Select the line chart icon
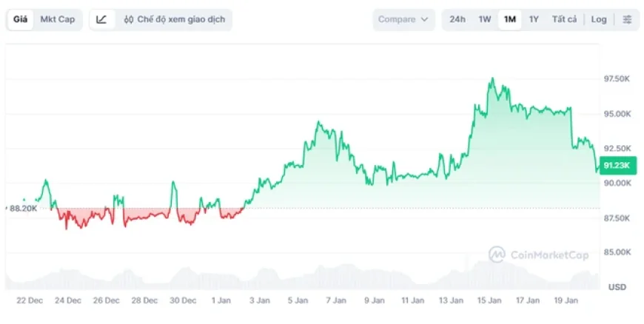 tap(102, 19)
